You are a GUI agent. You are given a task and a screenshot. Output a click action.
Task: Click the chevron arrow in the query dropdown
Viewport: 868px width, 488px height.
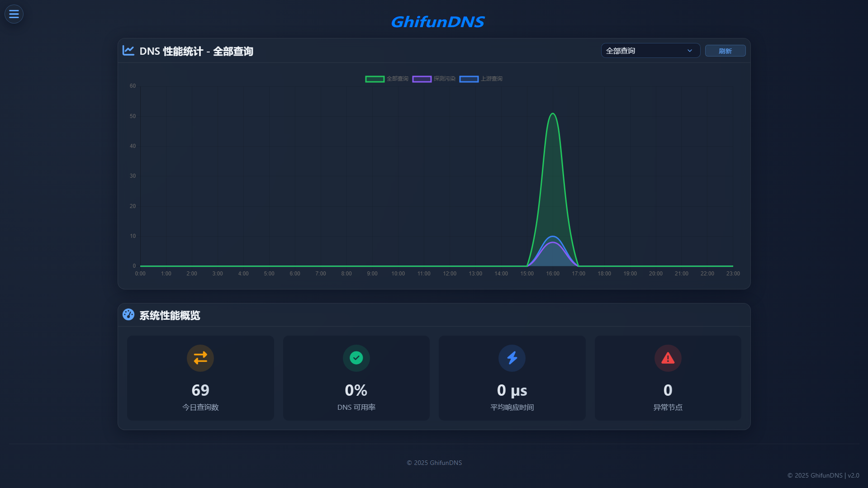pyautogui.click(x=690, y=51)
